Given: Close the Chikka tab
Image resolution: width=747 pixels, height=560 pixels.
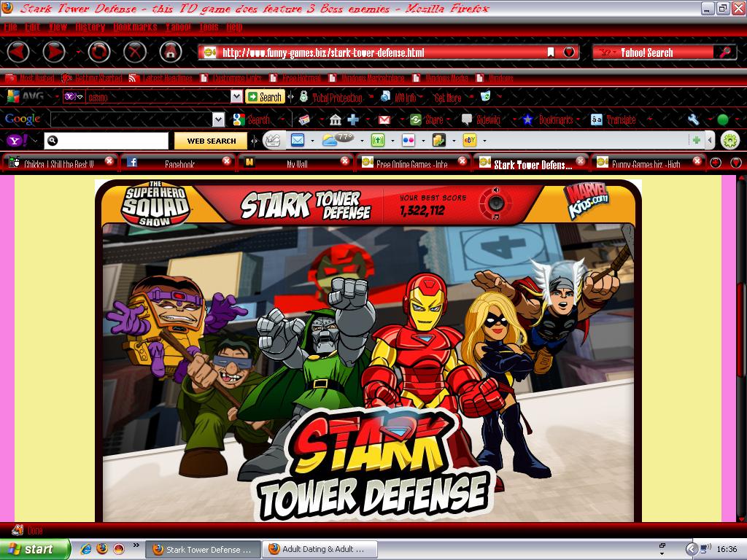Looking at the screenshot, I should [x=109, y=161].
